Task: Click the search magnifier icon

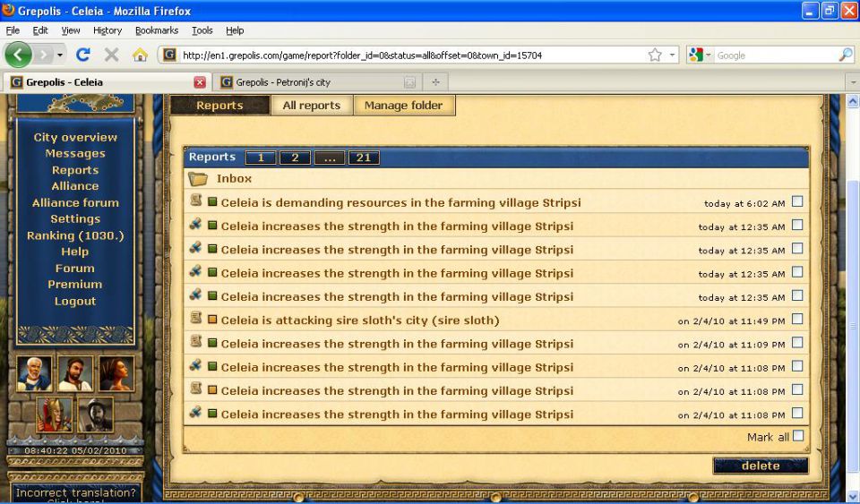Action: (846, 55)
